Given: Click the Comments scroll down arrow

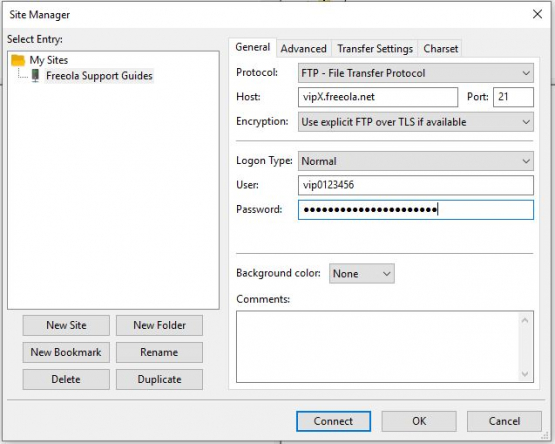Looking at the screenshot, I should [x=525, y=374].
